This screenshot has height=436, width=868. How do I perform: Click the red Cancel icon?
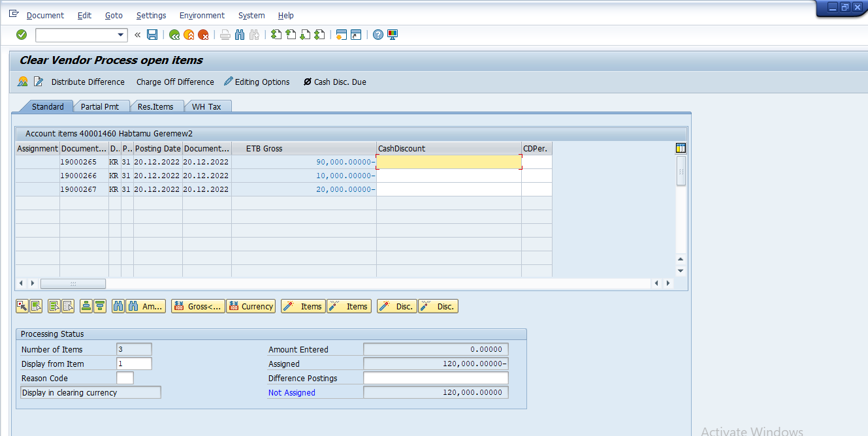[203, 35]
